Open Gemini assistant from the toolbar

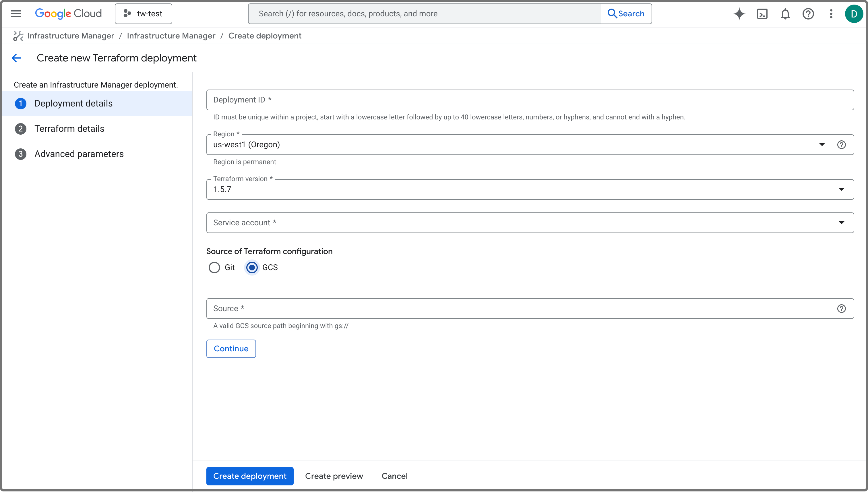[739, 13]
